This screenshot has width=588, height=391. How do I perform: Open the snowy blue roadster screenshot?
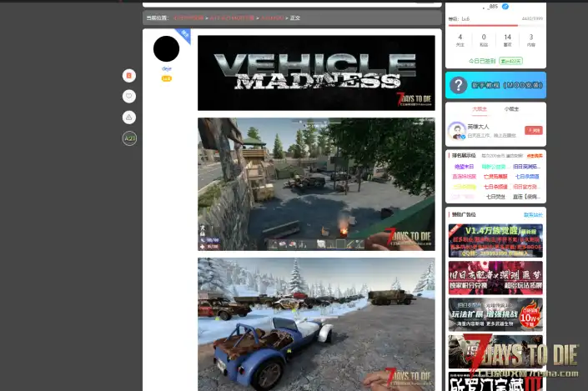pyautogui.click(x=316, y=324)
